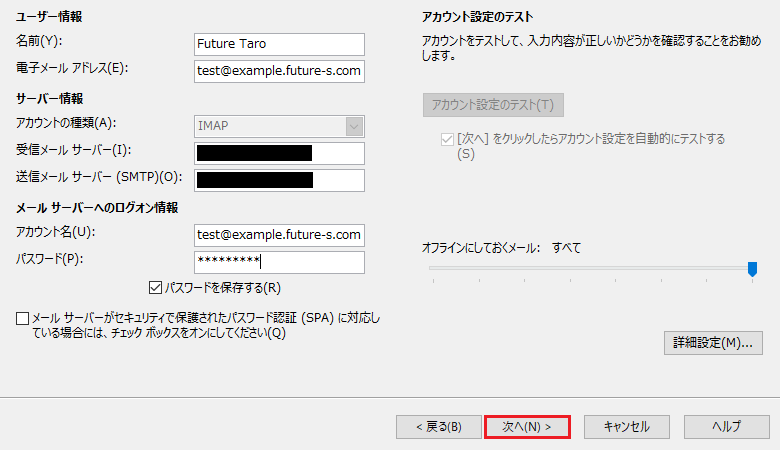780x450 pixels.
Task: Toggle the パスワードを保存する(R) checkbox
Action: 155,287
